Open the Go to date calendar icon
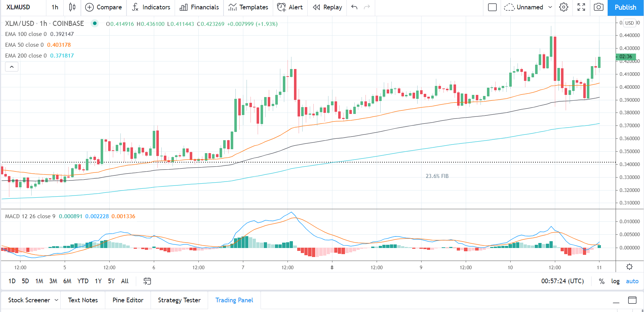 point(147,281)
